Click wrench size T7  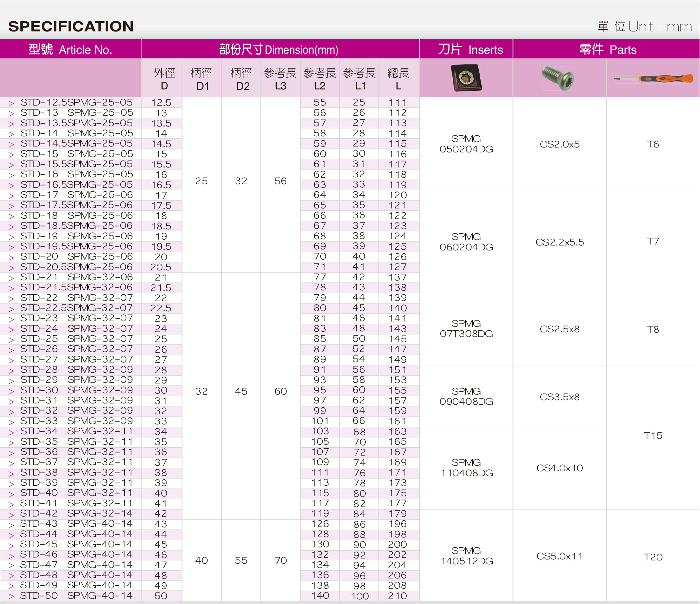(x=653, y=241)
